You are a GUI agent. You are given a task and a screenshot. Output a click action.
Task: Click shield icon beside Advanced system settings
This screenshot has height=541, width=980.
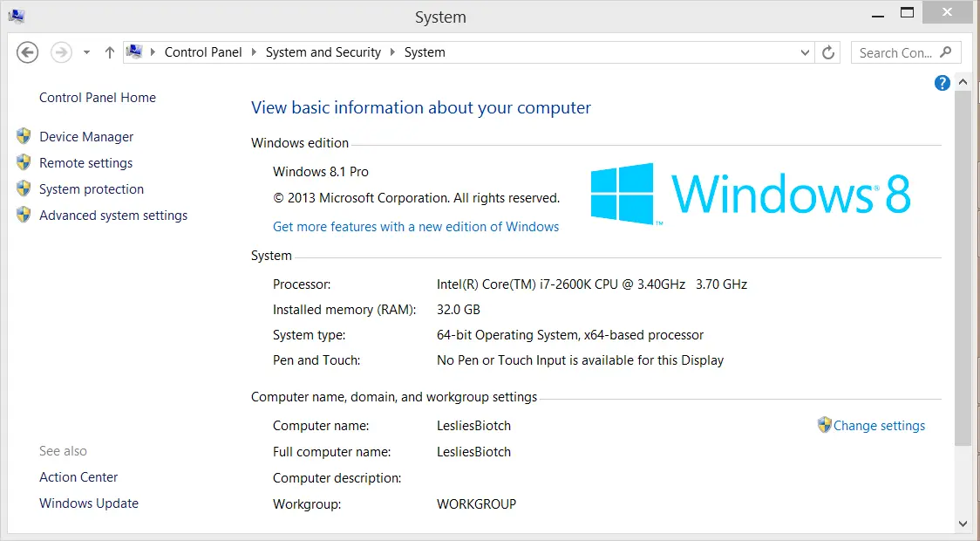(x=24, y=216)
